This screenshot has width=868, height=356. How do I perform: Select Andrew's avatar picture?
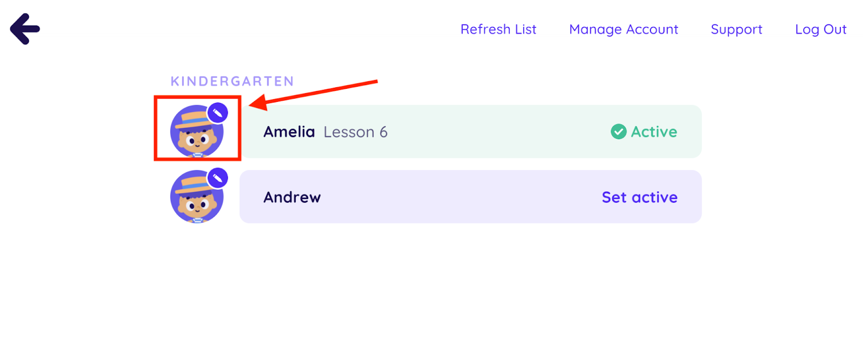tap(195, 199)
